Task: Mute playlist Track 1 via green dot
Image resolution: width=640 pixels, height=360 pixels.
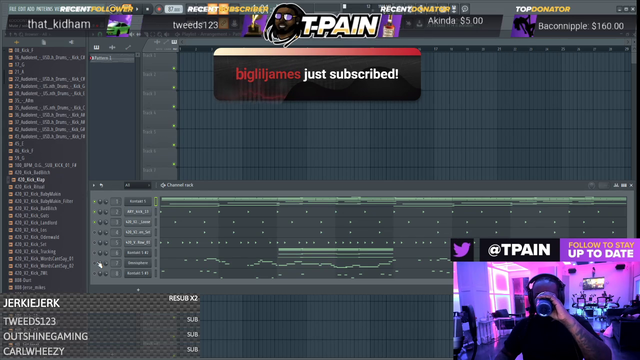Action: tap(174, 68)
